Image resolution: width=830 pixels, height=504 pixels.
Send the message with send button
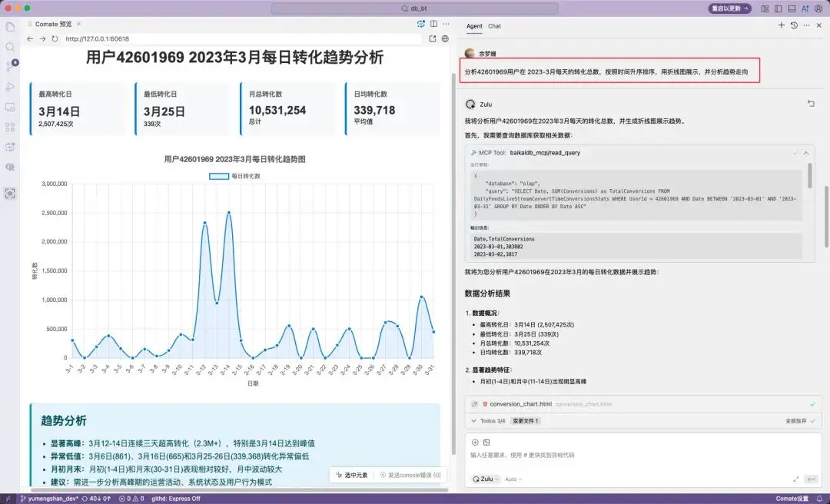(811, 479)
